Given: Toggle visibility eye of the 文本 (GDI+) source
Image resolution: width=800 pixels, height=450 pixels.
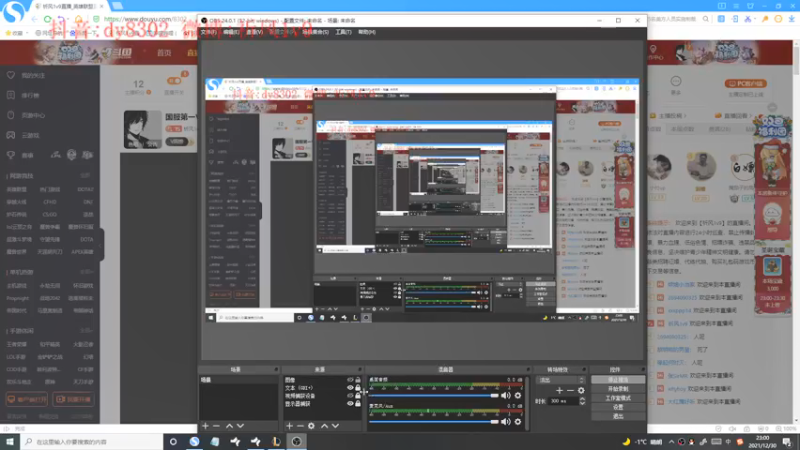Looking at the screenshot, I should pyautogui.click(x=350, y=388).
